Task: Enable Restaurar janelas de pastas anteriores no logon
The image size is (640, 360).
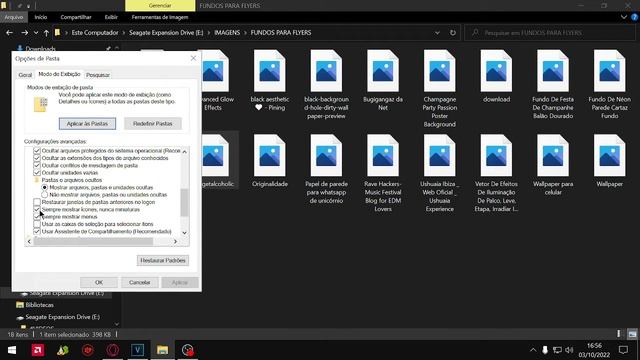Action: tap(37, 202)
